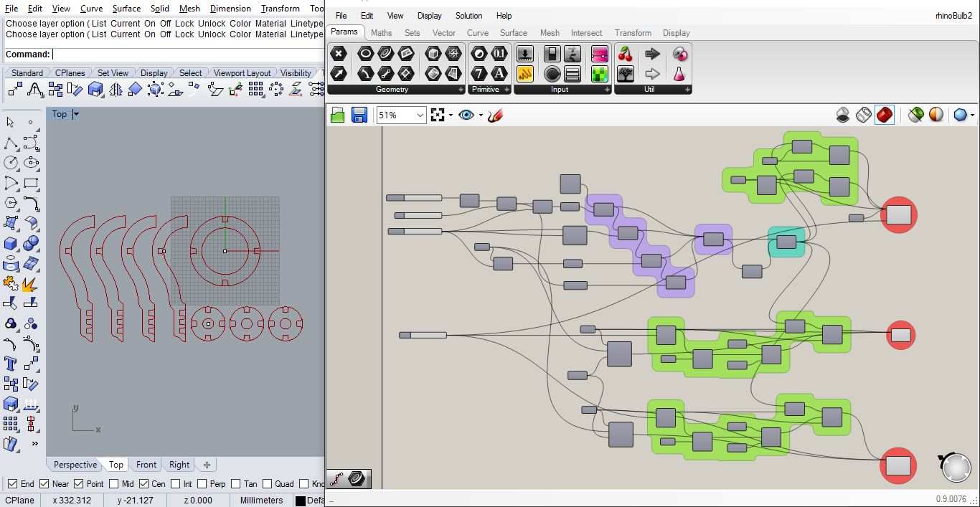Click the Zoom Extents icon on canvas toolbar

click(438, 115)
